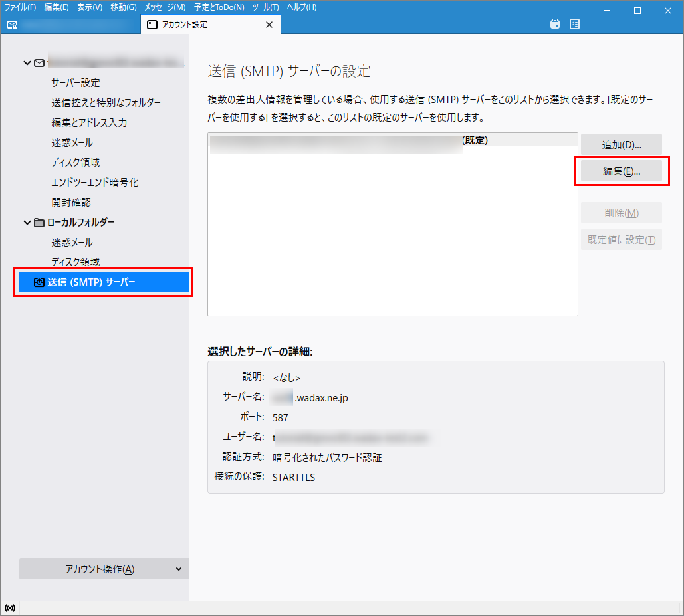This screenshot has height=616, width=684.
Task: Open the calendar icon in the tab bar
Action: click(x=555, y=24)
